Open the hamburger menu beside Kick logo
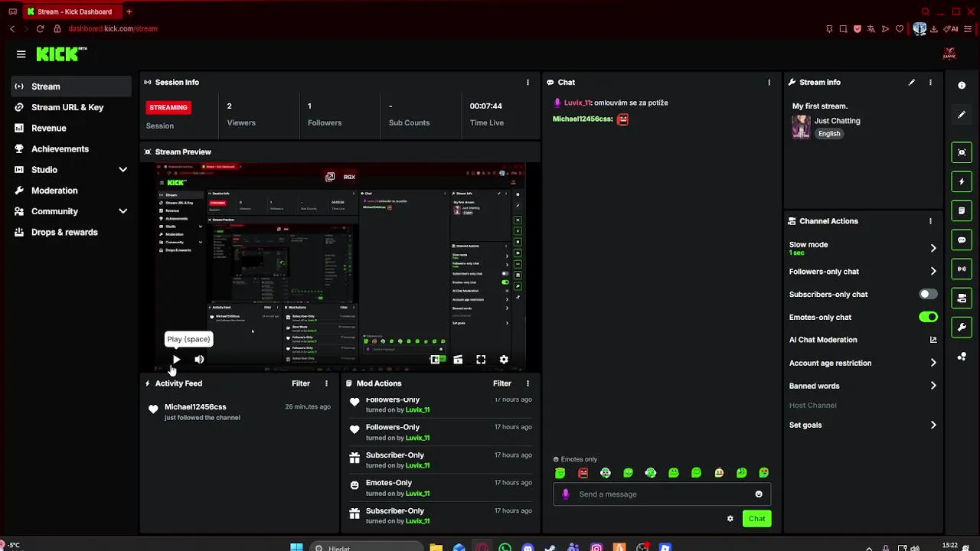Viewport: 980px width, 551px height. 21,54
